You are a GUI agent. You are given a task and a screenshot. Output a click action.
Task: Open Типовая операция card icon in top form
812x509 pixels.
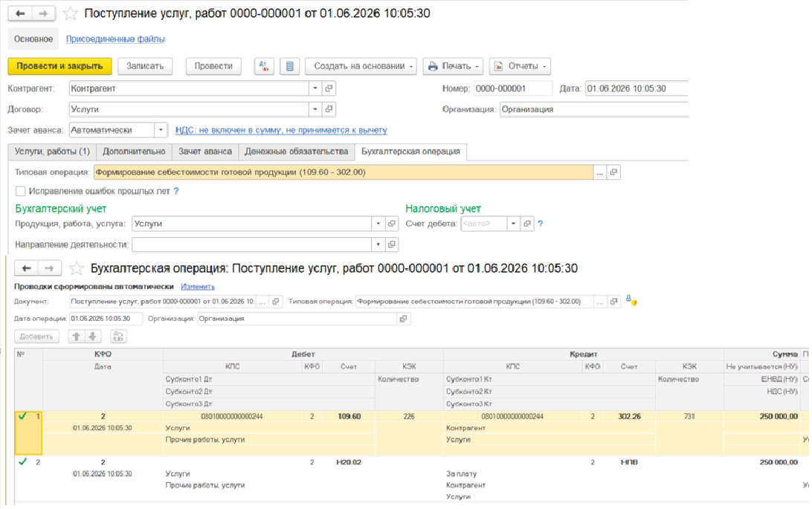pos(613,172)
